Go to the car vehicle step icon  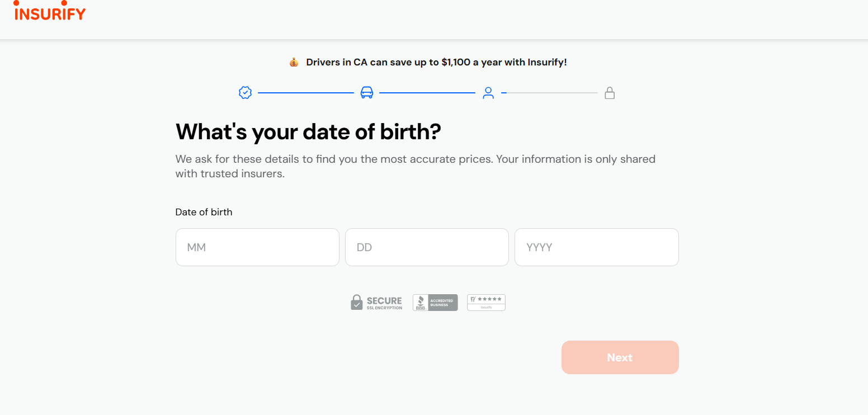[366, 93]
